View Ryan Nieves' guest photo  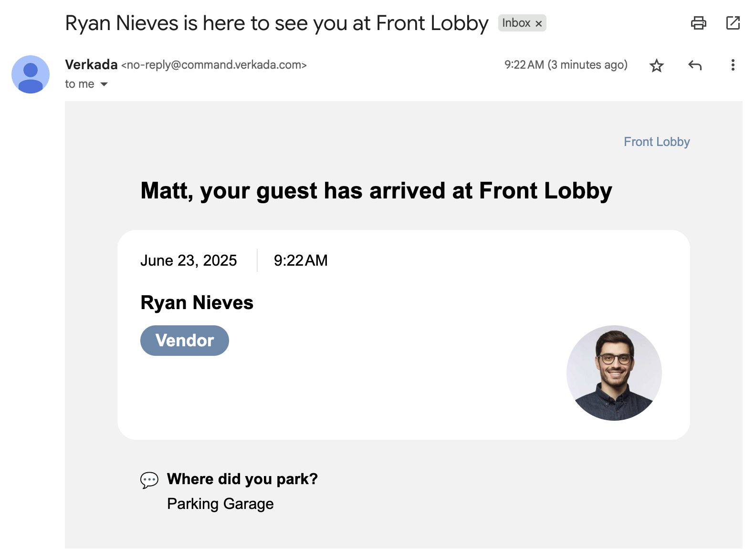[614, 373]
